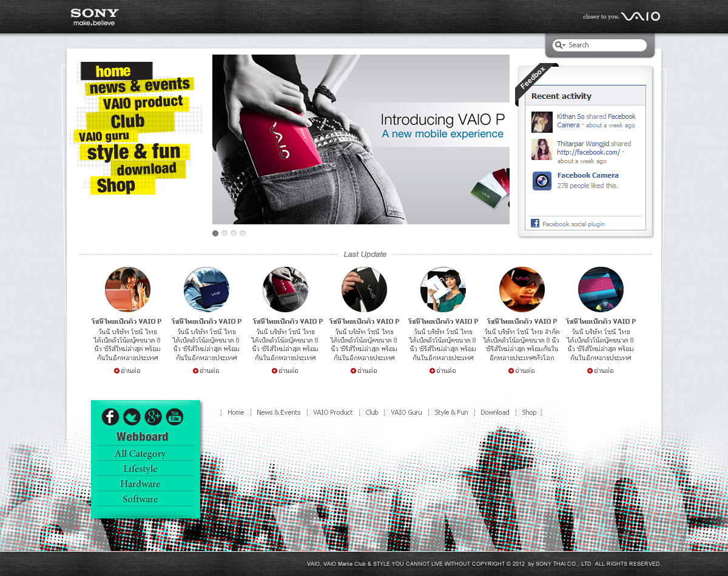Switch to the second carousel slide dot
The image size is (728, 576).
tap(224, 233)
